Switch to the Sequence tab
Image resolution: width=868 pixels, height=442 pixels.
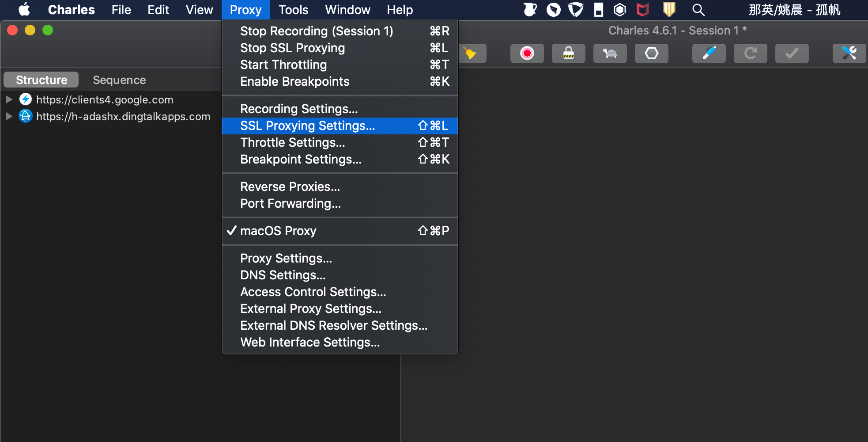pyautogui.click(x=119, y=80)
